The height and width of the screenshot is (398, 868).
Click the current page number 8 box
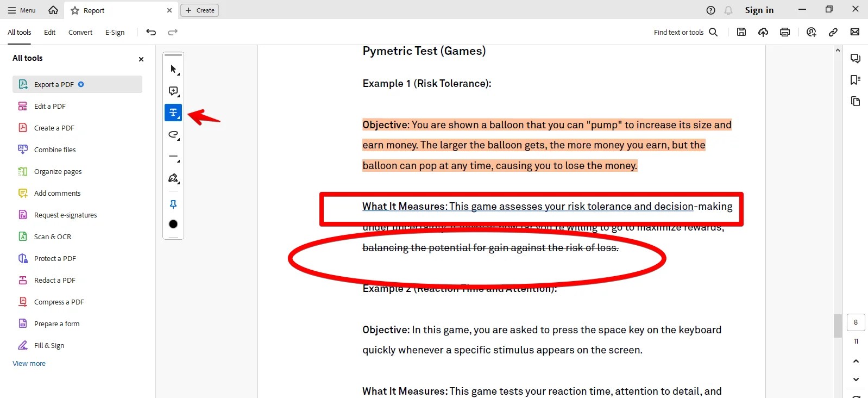click(856, 322)
